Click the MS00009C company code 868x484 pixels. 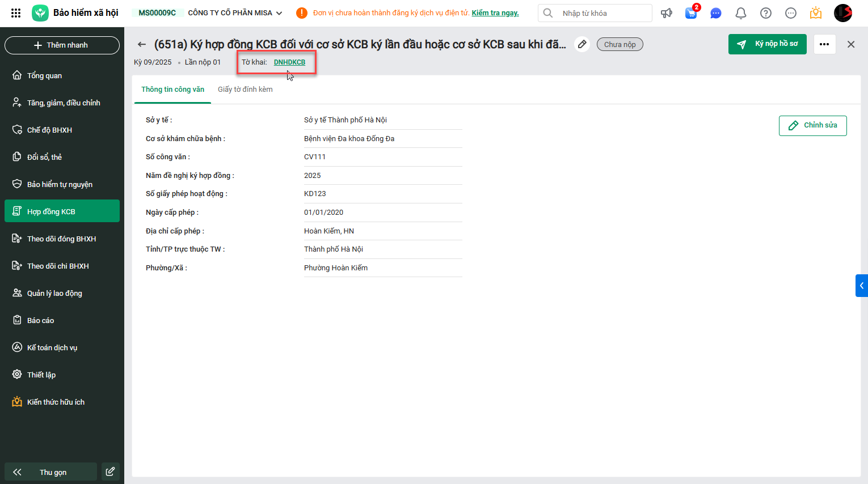click(x=157, y=13)
